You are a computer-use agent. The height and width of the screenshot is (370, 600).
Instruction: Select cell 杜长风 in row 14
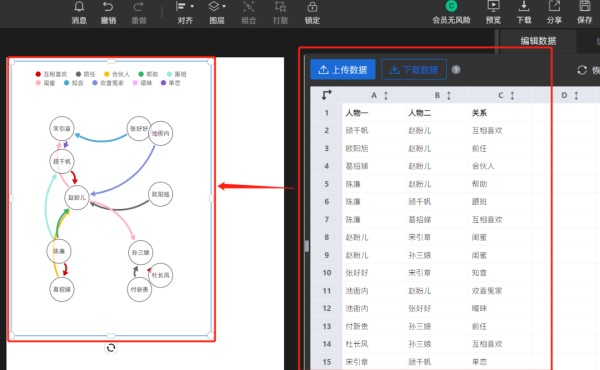tap(373, 344)
